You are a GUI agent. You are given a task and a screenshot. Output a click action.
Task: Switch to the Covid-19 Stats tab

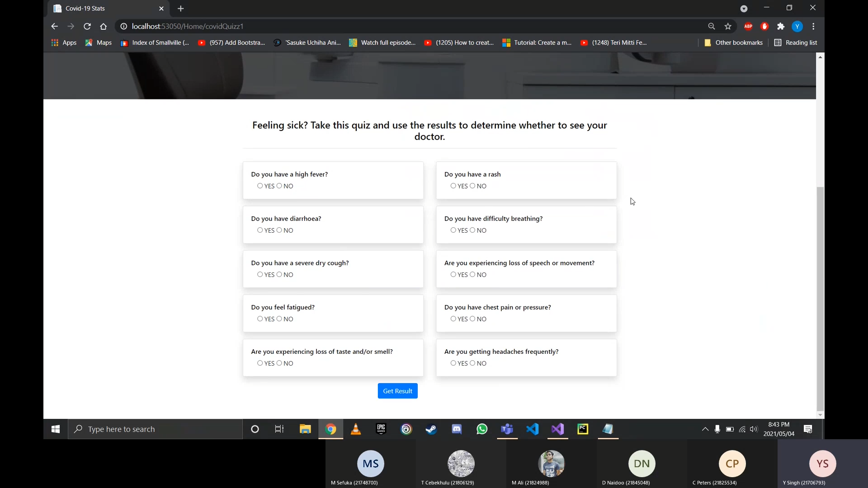click(104, 9)
